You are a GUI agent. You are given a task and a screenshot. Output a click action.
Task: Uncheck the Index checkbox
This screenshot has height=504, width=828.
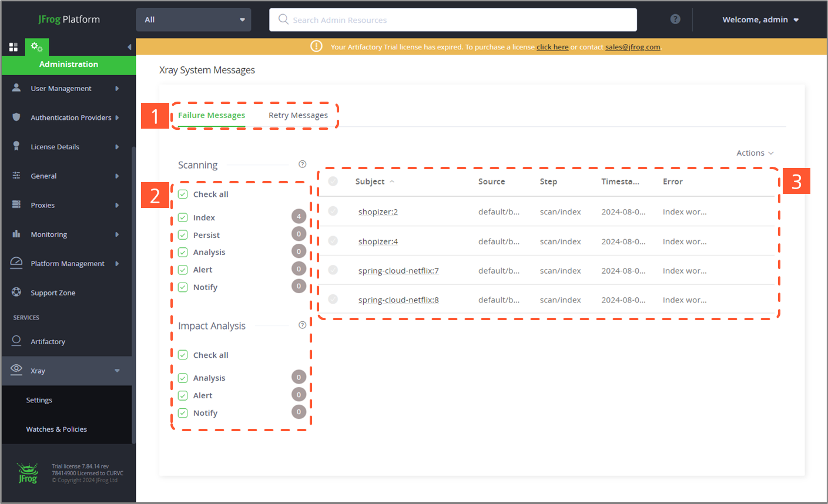pyautogui.click(x=183, y=217)
